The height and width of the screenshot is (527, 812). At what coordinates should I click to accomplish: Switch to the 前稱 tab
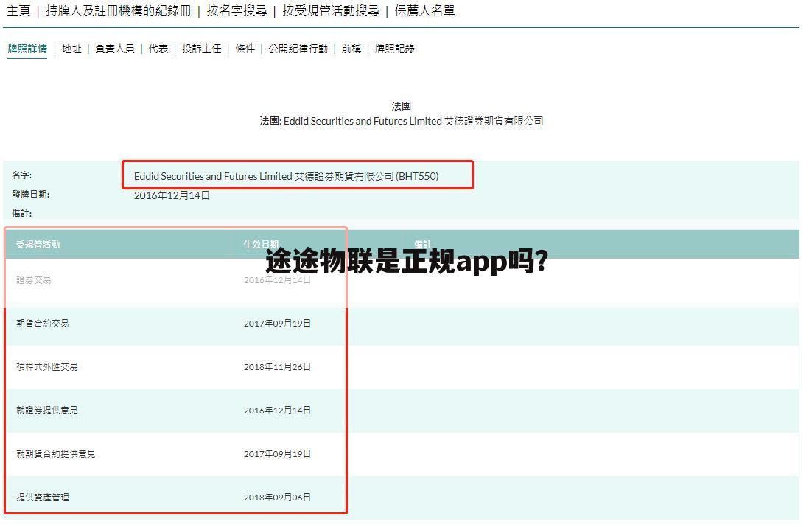pyautogui.click(x=351, y=49)
